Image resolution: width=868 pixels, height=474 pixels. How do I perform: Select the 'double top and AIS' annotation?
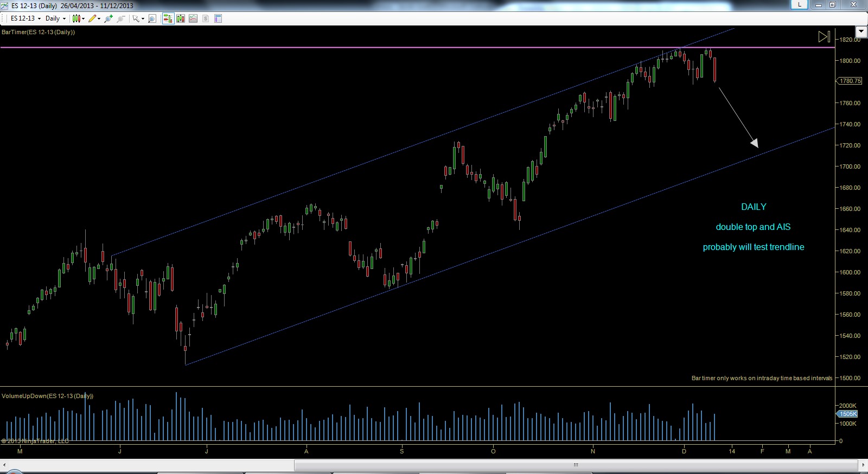pos(753,227)
